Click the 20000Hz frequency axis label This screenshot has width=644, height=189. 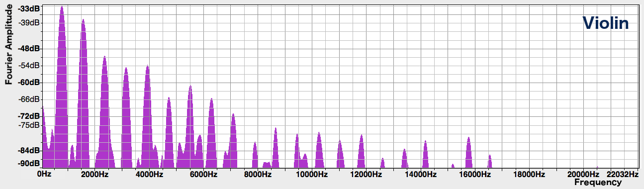coord(583,175)
